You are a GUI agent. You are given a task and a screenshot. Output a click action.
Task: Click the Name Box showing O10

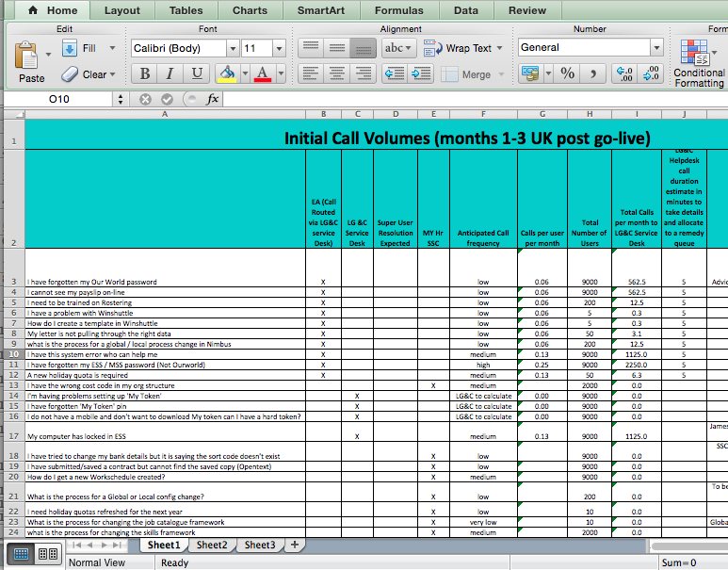pyautogui.click(x=59, y=99)
